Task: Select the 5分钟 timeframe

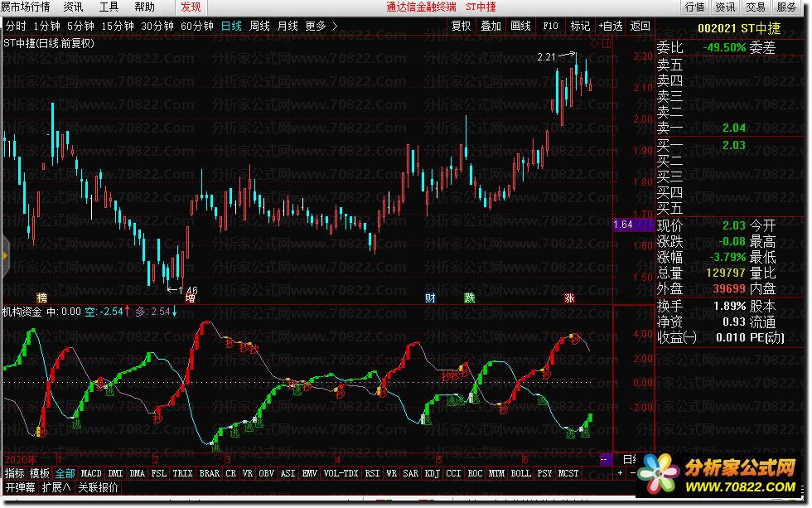Action: tap(80, 26)
